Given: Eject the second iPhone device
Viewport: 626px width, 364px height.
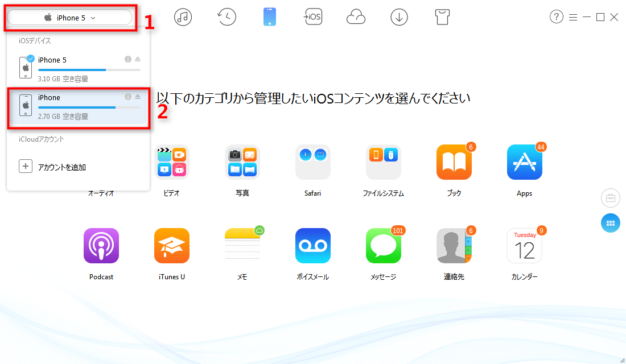Looking at the screenshot, I should (138, 97).
